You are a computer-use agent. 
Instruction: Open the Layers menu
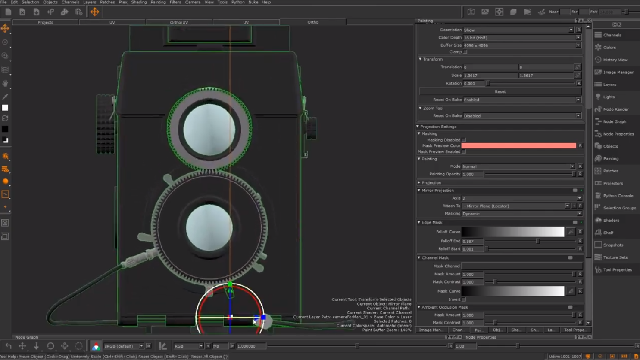(89, 2)
